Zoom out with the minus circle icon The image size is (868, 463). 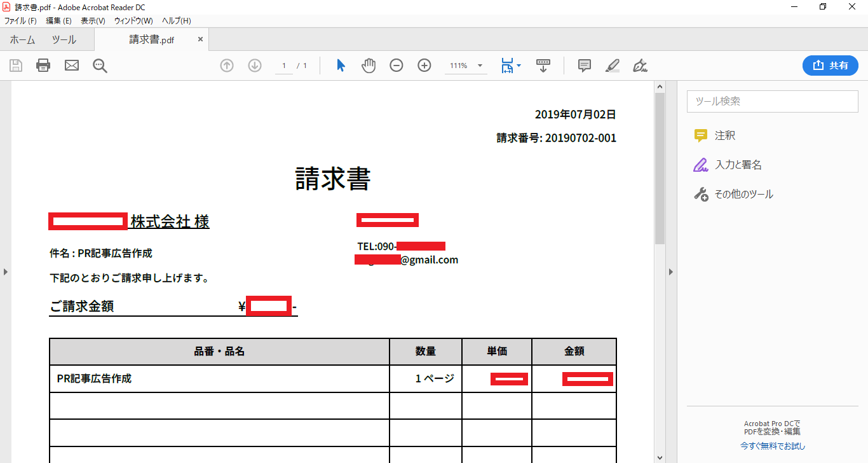pyautogui.click(x=397, y=66)
